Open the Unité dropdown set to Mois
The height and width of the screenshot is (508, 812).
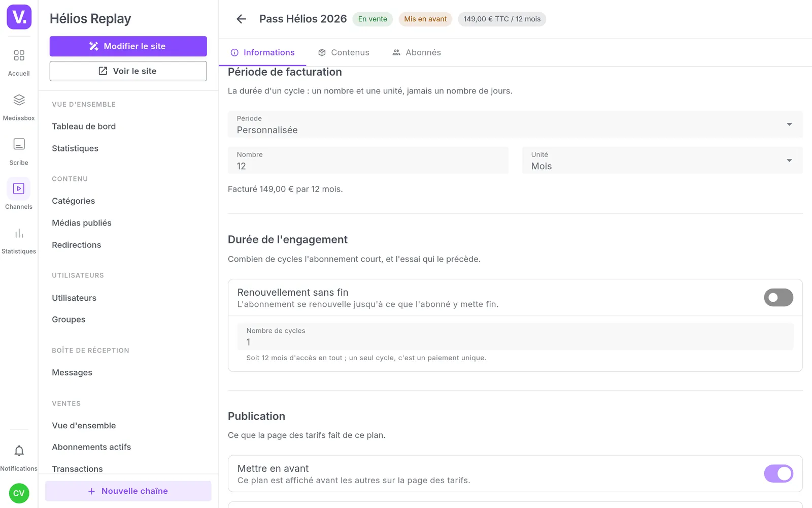(662, 161)
